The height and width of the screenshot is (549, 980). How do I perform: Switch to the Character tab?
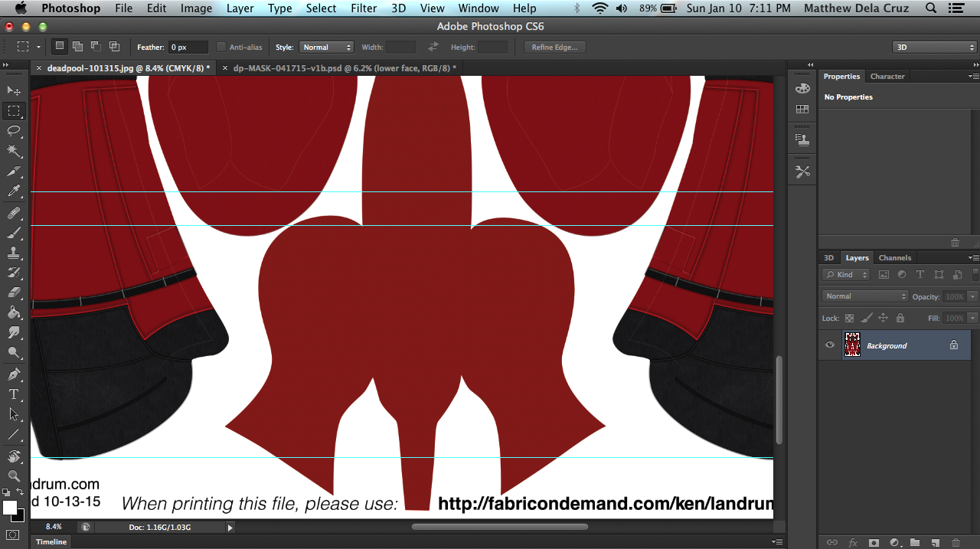tap(887, 77)
